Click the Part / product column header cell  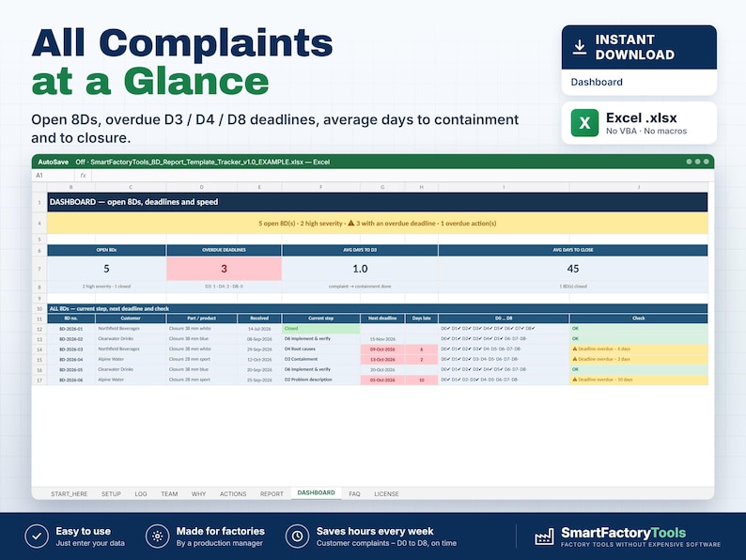tap(202, 319)
